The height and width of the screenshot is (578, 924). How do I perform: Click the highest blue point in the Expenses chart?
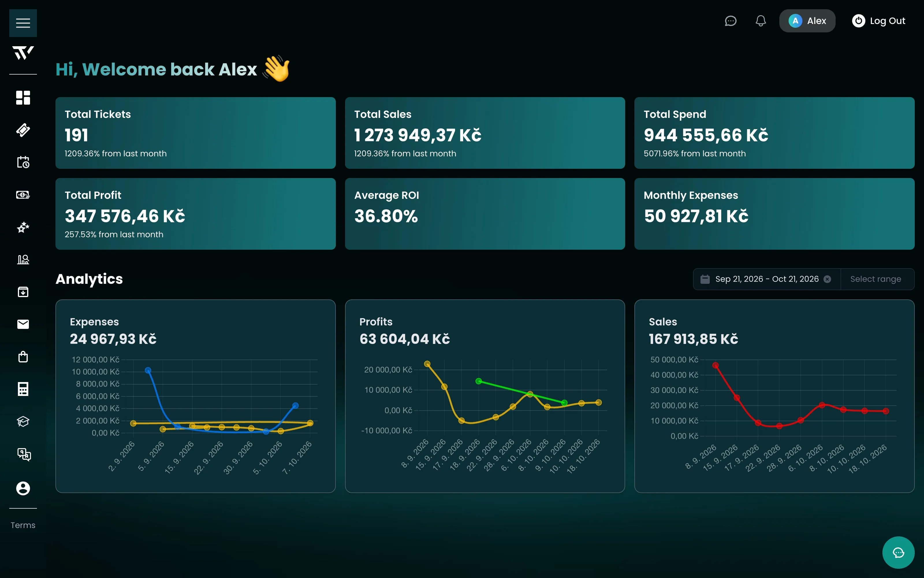point(148,370)
